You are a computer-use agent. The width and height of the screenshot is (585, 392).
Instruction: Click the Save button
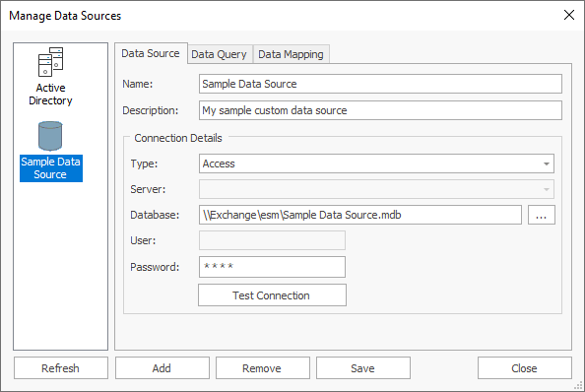click(363, 368)
